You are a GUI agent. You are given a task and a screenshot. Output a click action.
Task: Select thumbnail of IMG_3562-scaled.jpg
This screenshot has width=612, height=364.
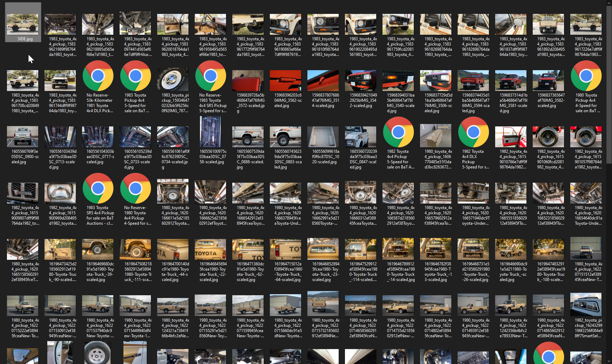pyautogui.click(x=285, y=81)
